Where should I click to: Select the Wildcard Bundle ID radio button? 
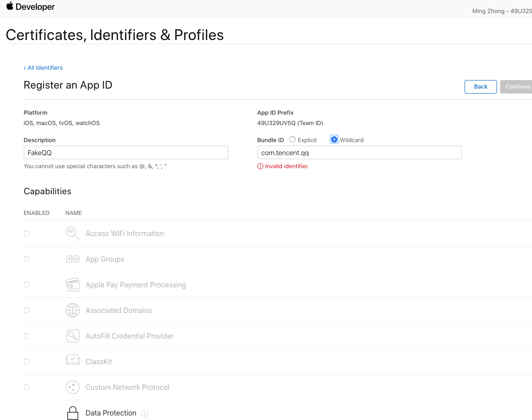(x=334, y=140)
